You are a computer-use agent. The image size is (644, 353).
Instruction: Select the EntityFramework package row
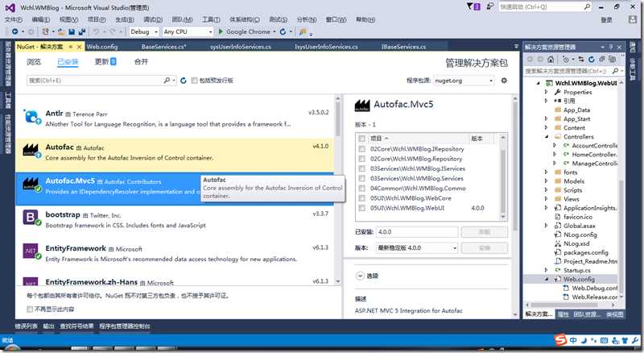tap(175, 253)
